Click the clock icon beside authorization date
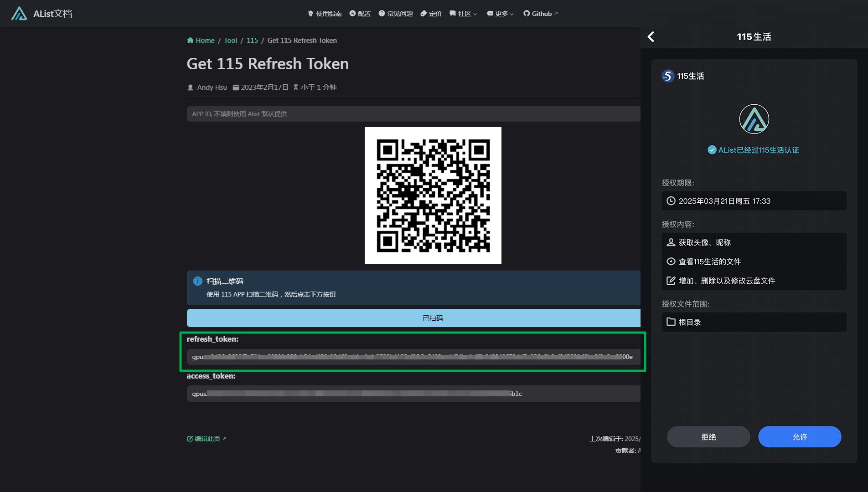 pyautogui.click(x=671, y=201)
